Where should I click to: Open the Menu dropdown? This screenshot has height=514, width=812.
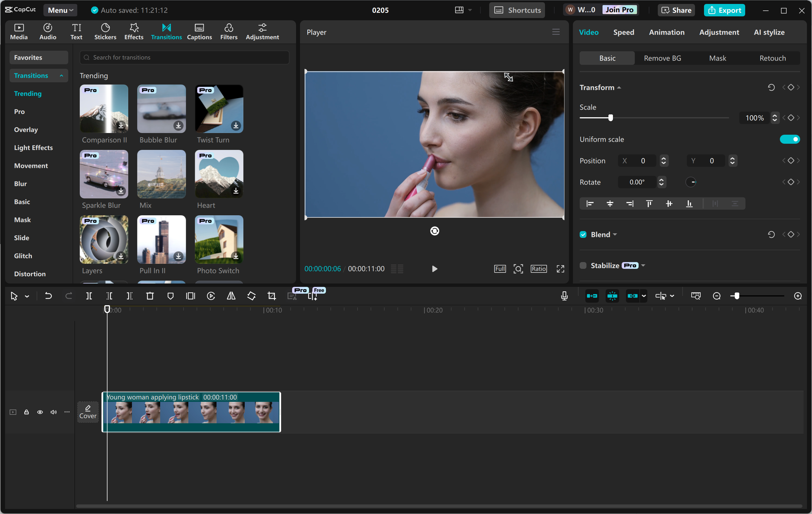pyautogui.click(x=60, y=10)
